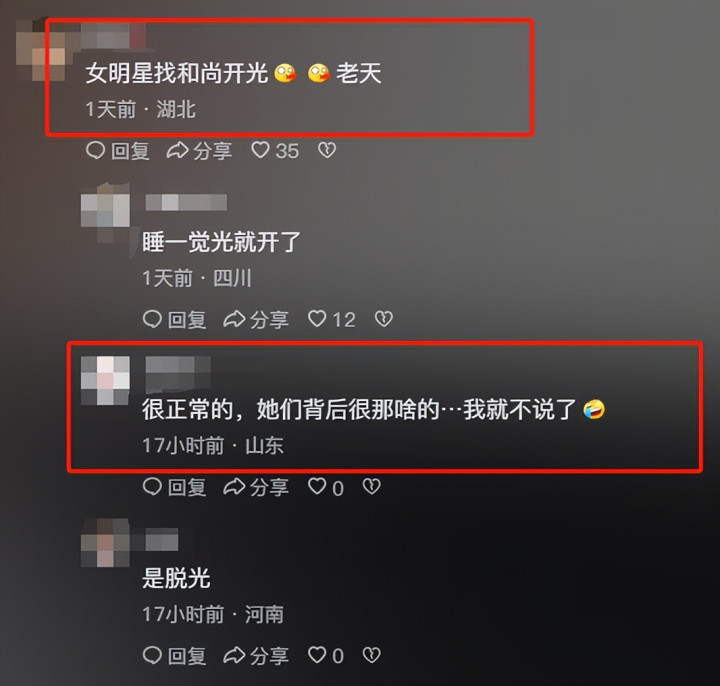Open the avatar of the Sichuan commenter

click(105, 212)
